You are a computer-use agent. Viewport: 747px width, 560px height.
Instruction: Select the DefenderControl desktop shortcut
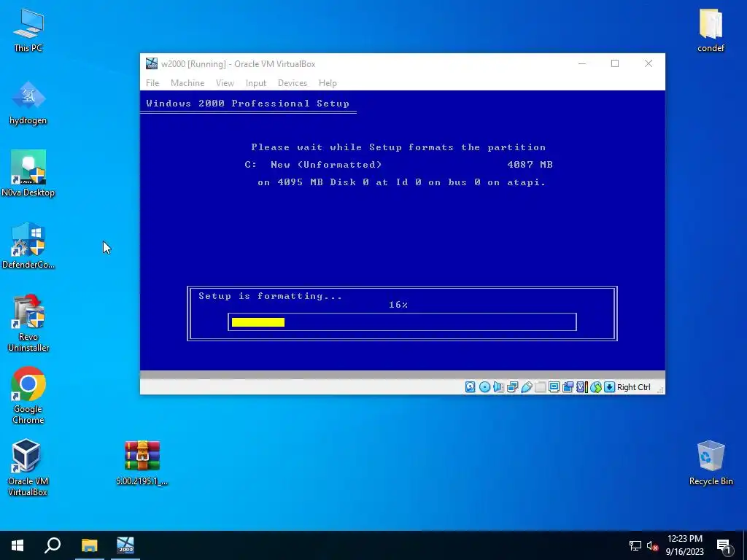pyautogui.click(x=28, y=246)
